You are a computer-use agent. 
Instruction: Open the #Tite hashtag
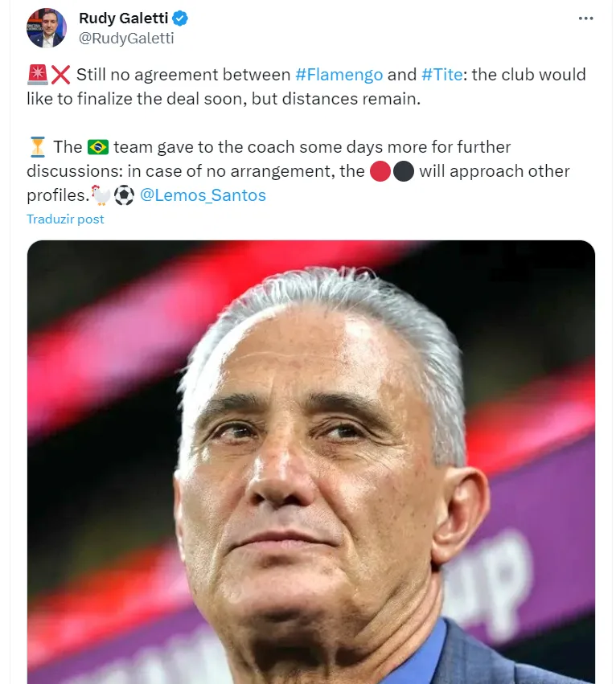tap(442, 75)
